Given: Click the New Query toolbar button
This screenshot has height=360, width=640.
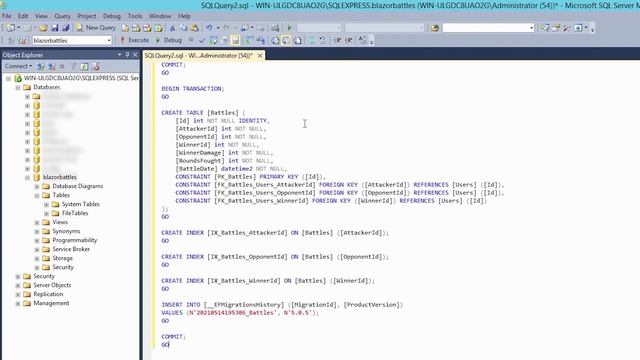Looking at the screenshot, I should [x=96, y=28].
